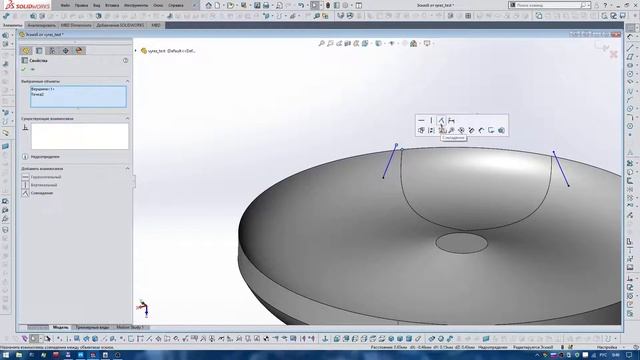Click the Home icon in the top toolbar
Viewport: 640px width, 360px height.
point(209,5)
